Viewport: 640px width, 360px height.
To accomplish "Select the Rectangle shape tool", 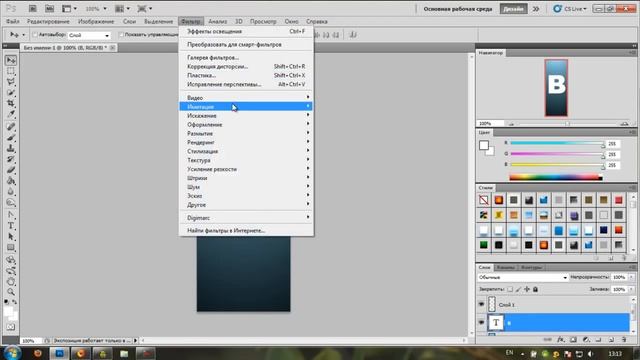I will [11, 247].
